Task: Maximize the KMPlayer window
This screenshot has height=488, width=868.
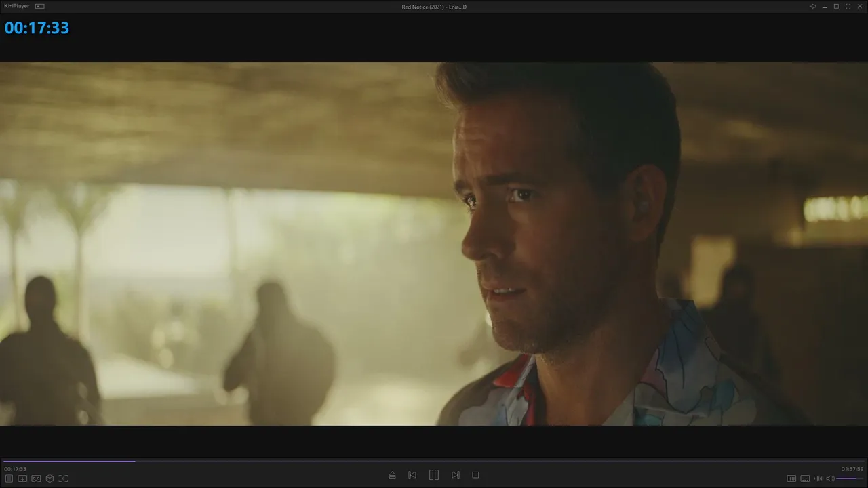Action: 836,6
